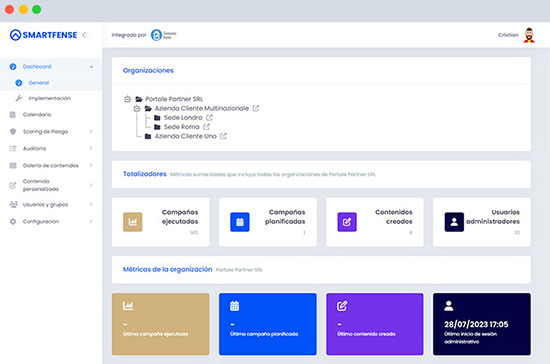
Task: Click the Configuración gear icon
Action: (13, 221)
